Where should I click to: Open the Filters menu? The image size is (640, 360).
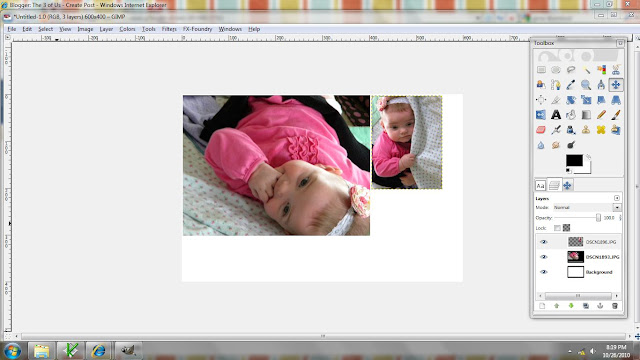[169, 29]
